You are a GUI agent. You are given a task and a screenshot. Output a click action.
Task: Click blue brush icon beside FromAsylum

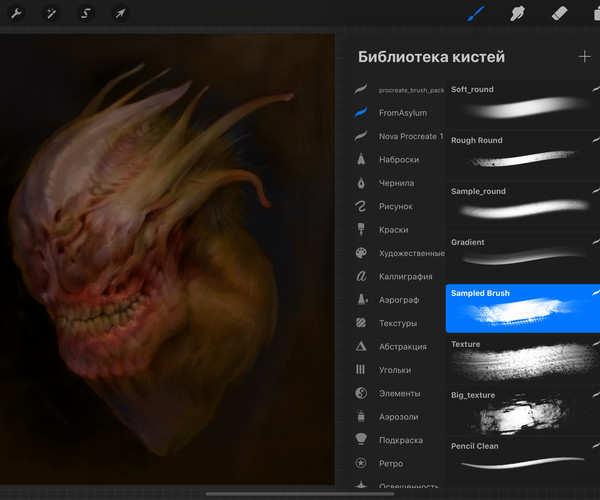pos(361,112)
